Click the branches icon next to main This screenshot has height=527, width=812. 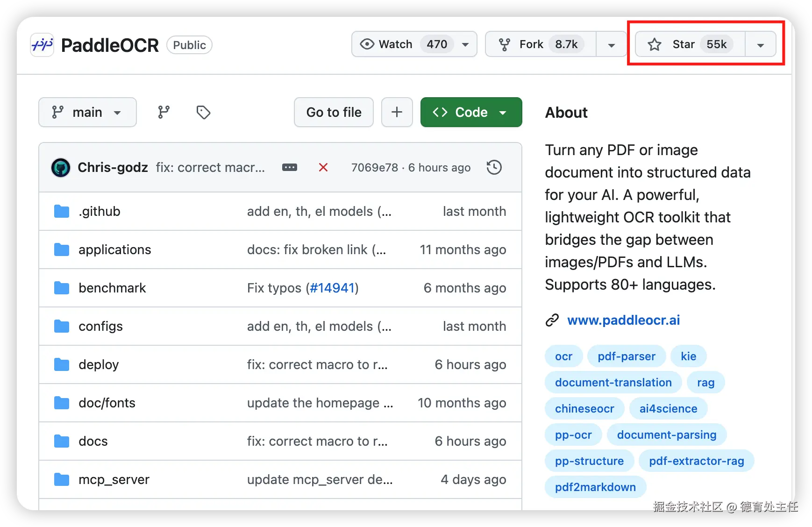(x=164, y=112)
